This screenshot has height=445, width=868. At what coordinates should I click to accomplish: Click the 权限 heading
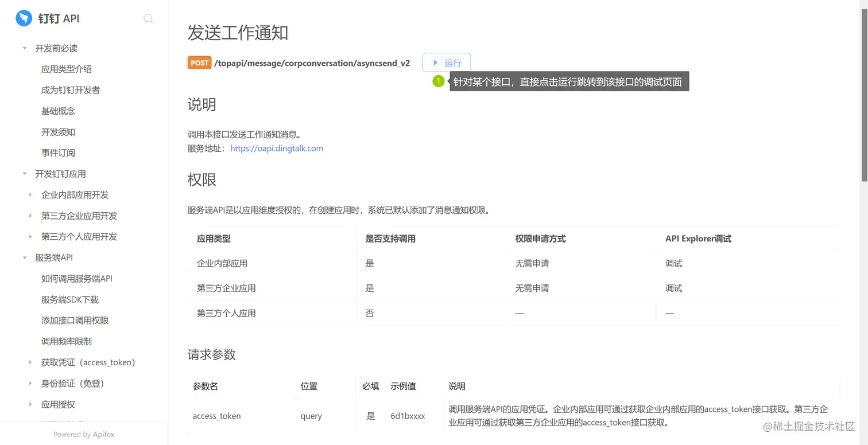pos(201,179)
